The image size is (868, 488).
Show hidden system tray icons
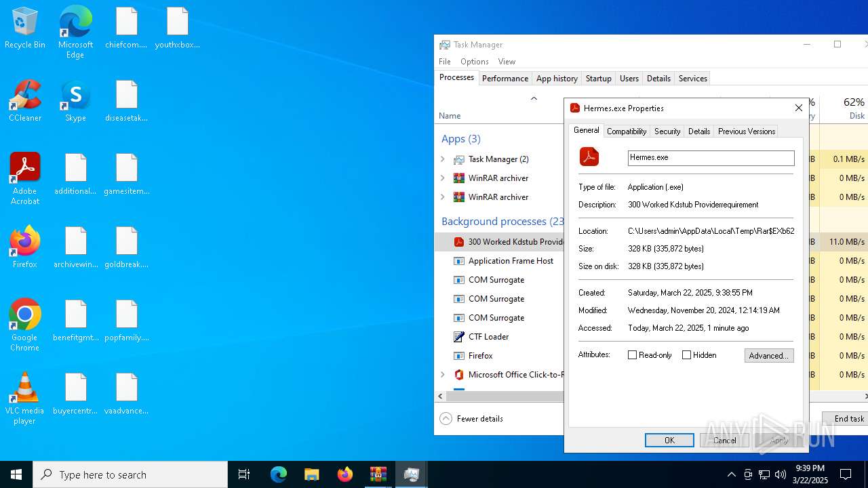click(731, 474)
